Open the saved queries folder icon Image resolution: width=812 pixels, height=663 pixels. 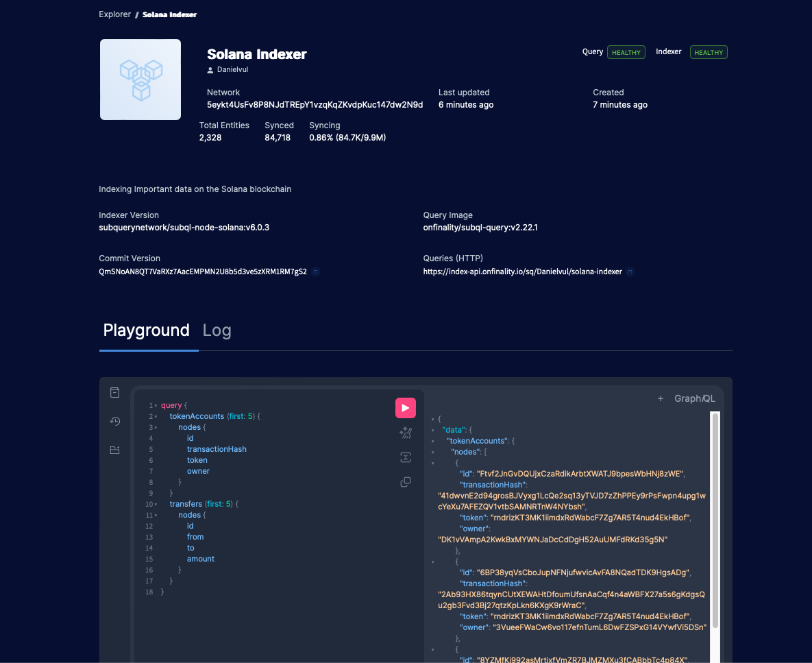[114, 450]
